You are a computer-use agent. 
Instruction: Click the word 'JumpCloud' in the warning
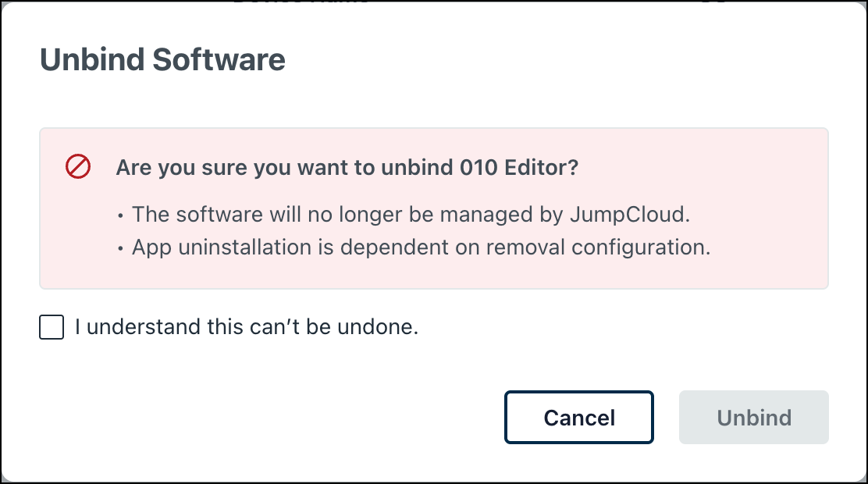[630, 215]
